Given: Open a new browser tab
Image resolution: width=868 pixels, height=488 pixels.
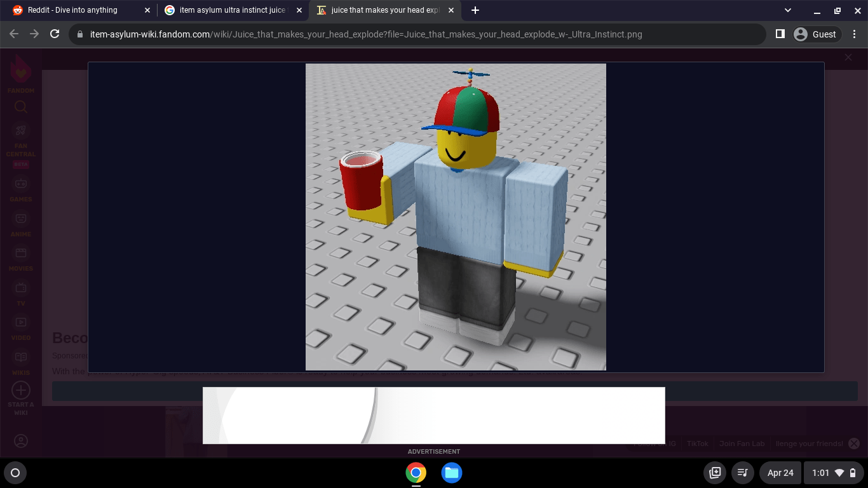Looking at the screenshot, I should coord(475,10).
